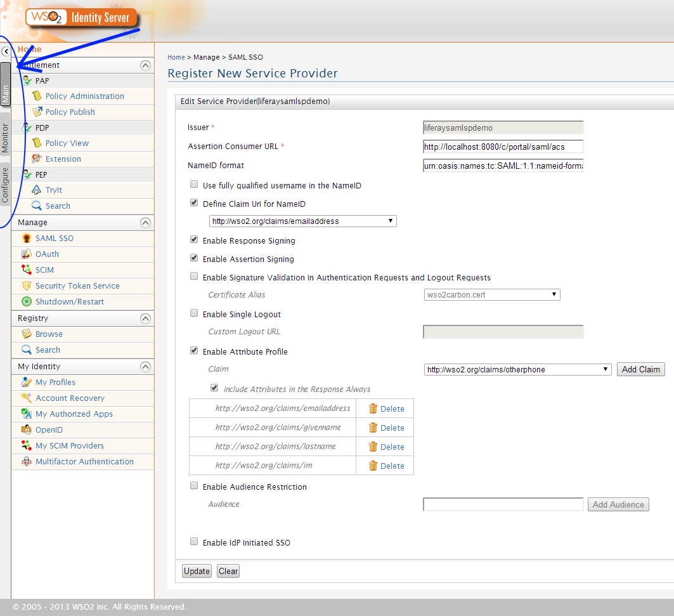Check Enable Single Logout
The image size is (674, 616).
[x=194, y=313]
